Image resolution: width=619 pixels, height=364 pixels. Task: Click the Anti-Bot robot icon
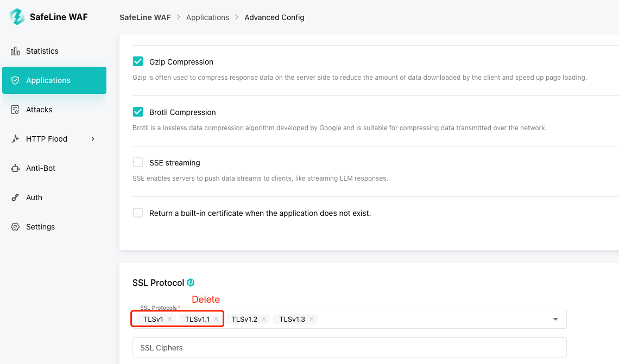[x=15, y=168]
